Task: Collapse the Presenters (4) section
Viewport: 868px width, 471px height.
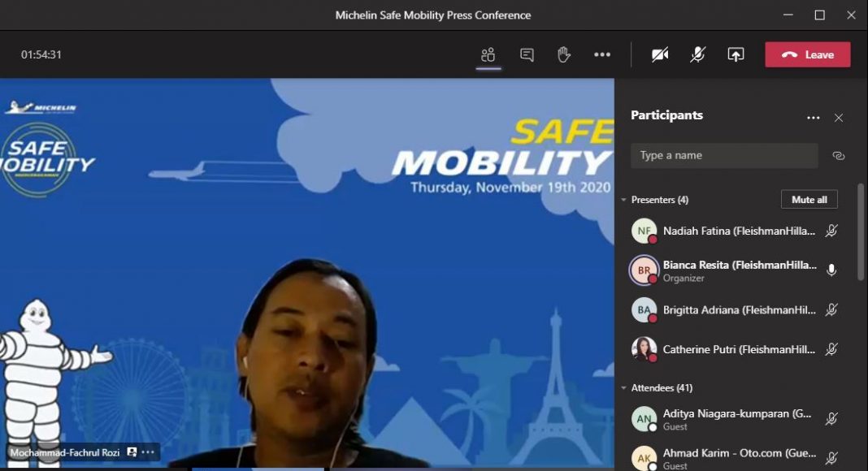Action: click(624, 200)
